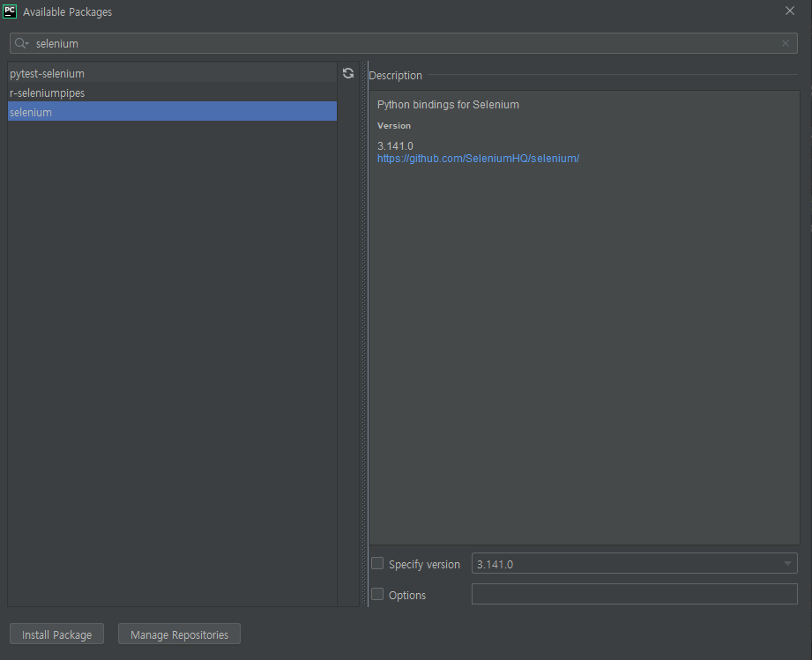The width and height of the screenshot is (812, 660).
Task: Select the selenium package row
Action: [172, 112]
